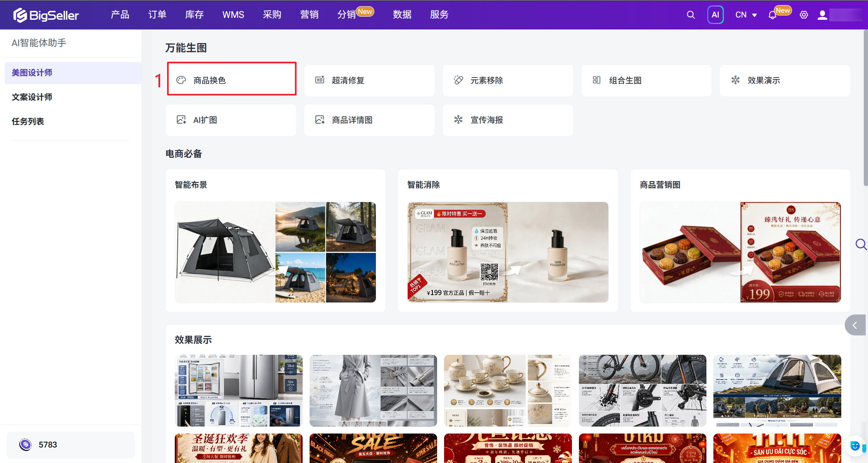Image resolution: width=868 pixels, height=463 pixels.
Task: Open the search magnifier in top bar
Action: (x=691, y=15)
